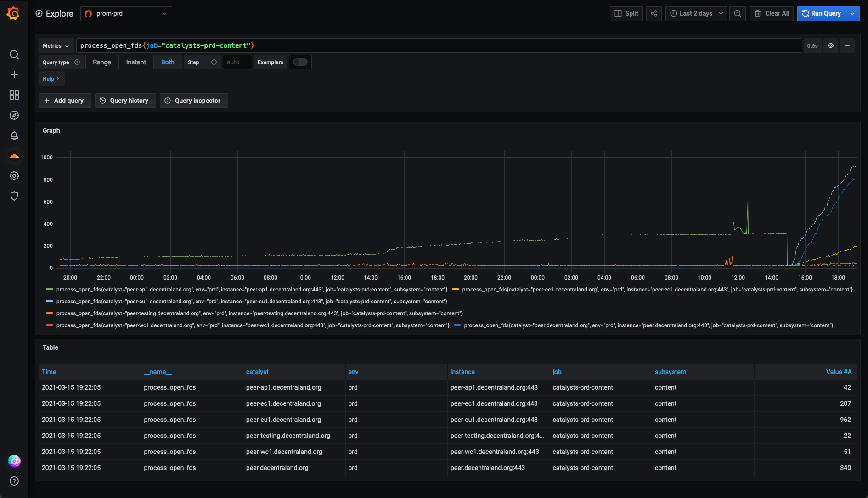Toggle the Exemplars switch
The width and height of the screenshot is (868, 498).
300,62
